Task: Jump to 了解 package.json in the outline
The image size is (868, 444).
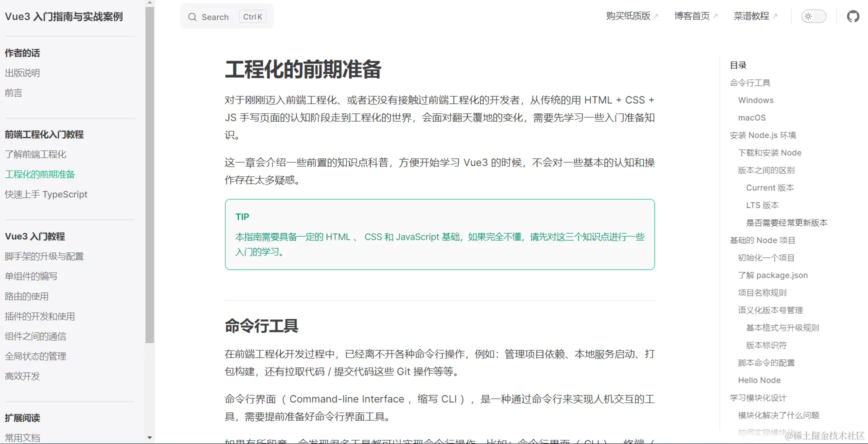Action: 773,275
